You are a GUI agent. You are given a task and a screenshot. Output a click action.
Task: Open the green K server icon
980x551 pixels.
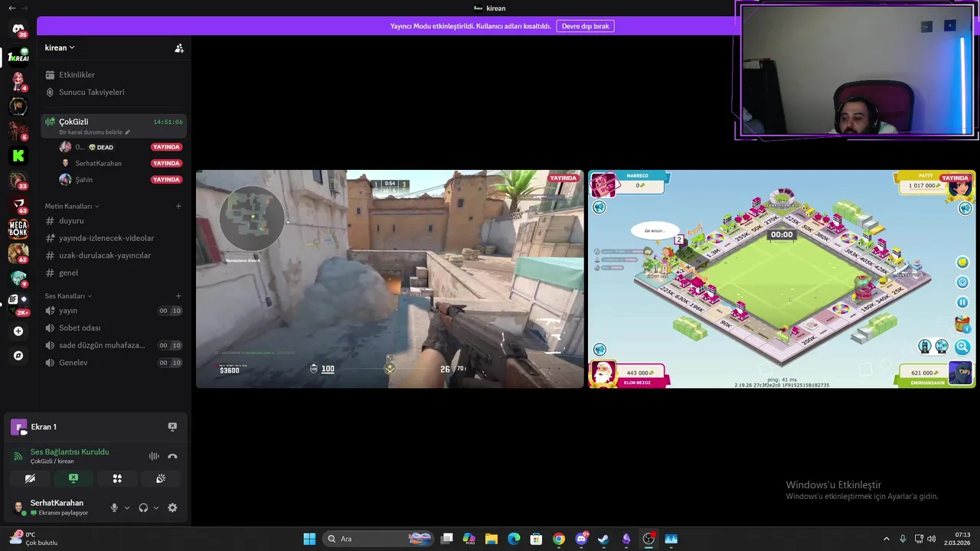point(18,155)
